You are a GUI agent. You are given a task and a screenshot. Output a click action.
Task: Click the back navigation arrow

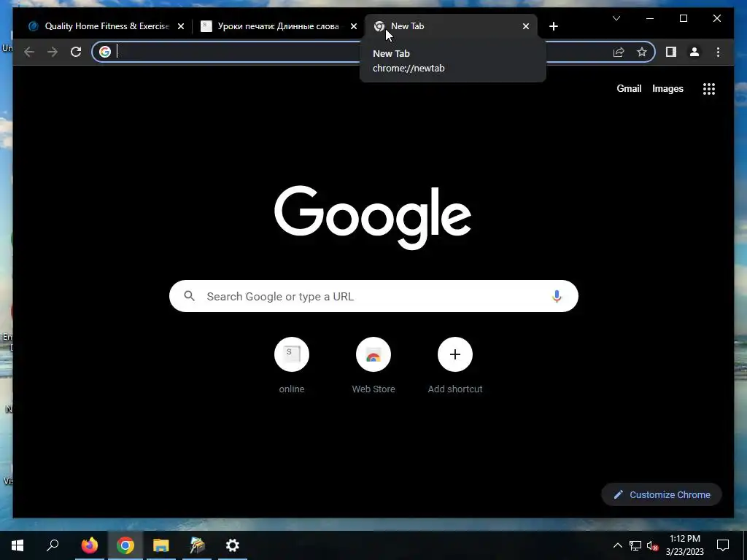[x=29, y=52]
